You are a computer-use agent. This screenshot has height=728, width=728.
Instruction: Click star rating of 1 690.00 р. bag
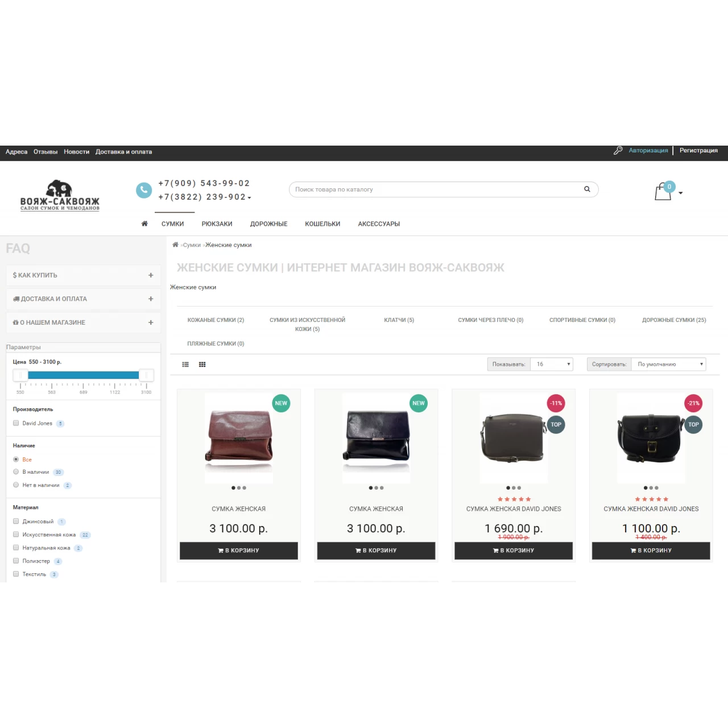point(514,499)
